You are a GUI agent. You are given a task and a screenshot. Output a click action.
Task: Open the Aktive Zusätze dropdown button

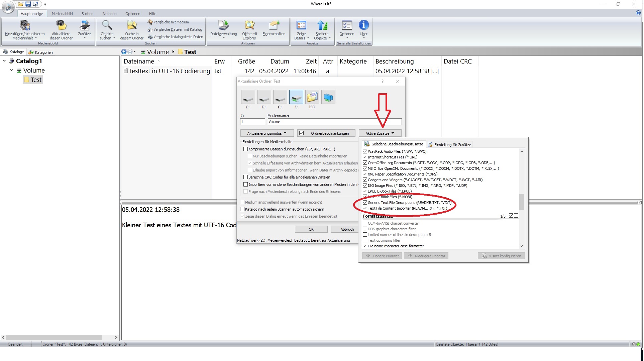click(380, 133)
